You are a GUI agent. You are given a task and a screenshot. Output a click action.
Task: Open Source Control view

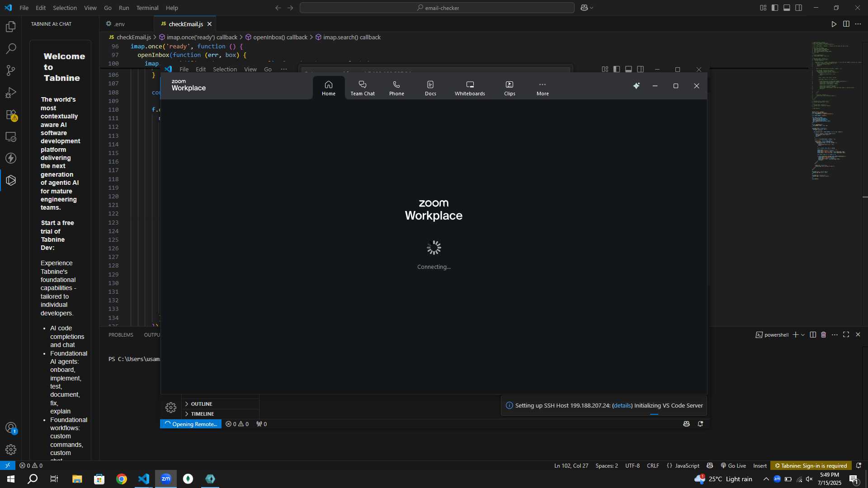click(11, 70)
